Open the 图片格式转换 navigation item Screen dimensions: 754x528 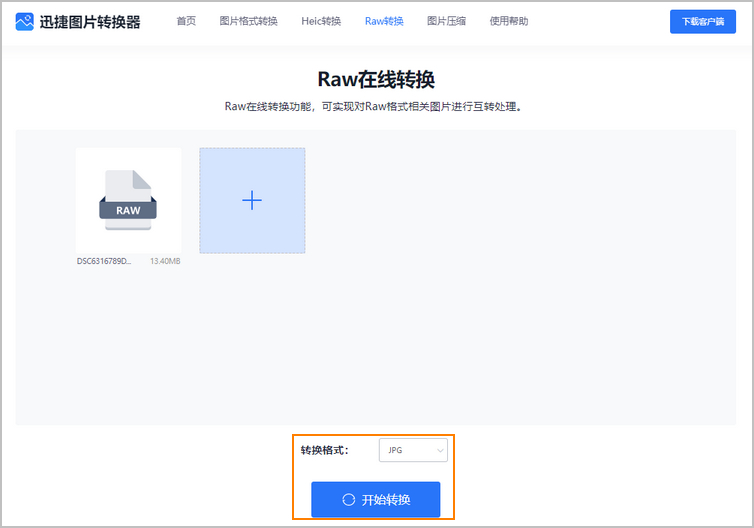point(248,21)
